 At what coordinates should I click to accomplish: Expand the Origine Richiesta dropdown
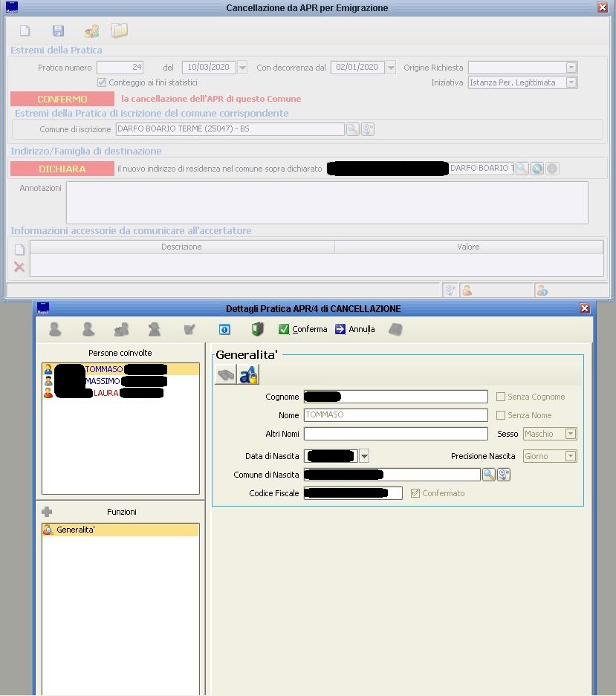coord(571,68)
